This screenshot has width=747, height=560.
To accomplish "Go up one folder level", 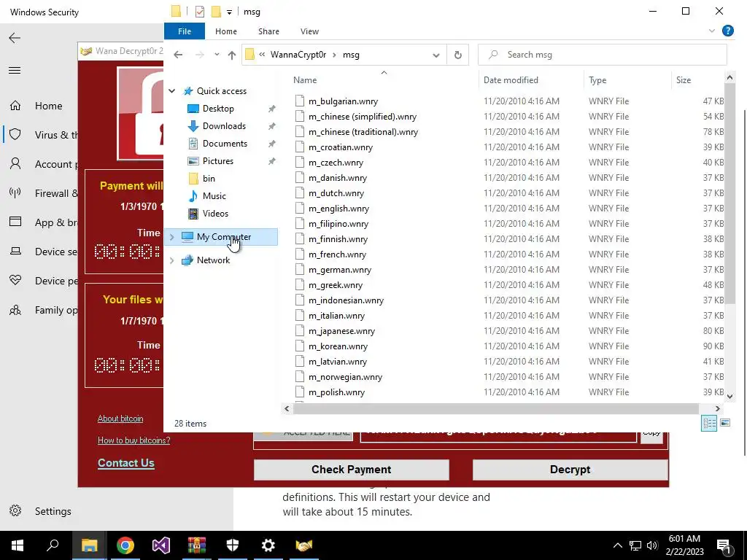I will coord(232,55).
